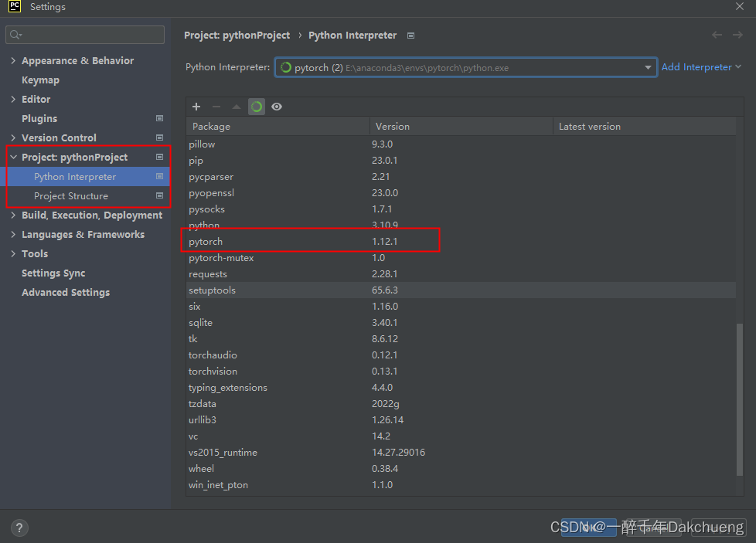Select the six package row
The width and height of the screenshot is (756, 543).
[x=461, y=307]
